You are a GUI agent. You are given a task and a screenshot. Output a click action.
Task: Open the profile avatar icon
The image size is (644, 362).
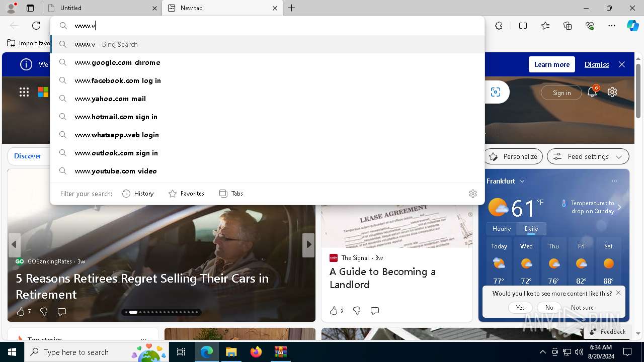(x=11, y=8)
